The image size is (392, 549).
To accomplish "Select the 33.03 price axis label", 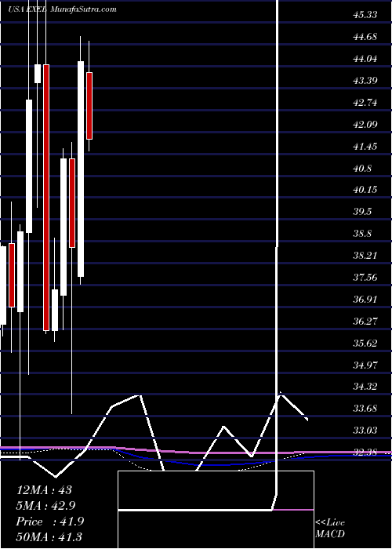I will (x=365, y=431).
